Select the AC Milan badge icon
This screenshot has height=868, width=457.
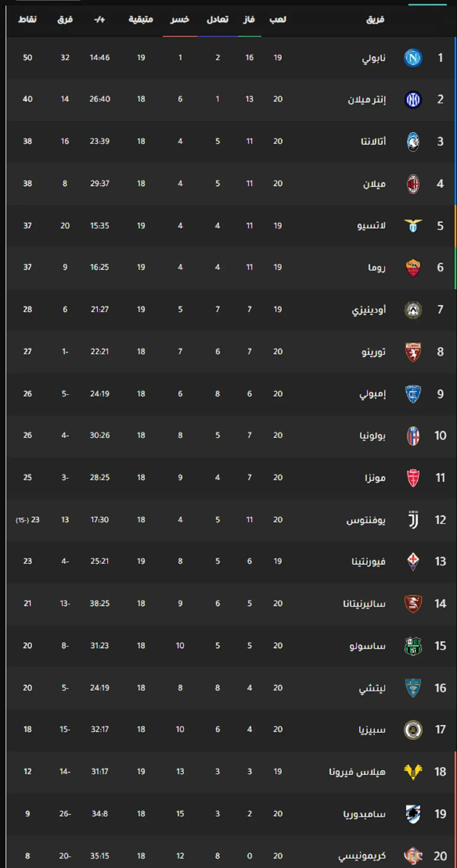pos(413,184)
